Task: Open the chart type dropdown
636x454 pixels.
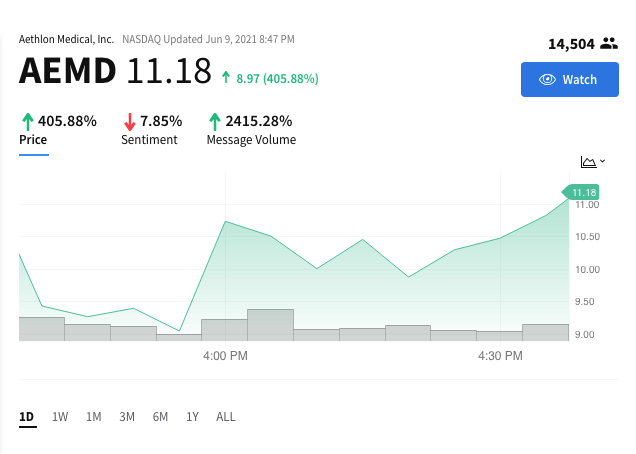Action: (593, 162)
